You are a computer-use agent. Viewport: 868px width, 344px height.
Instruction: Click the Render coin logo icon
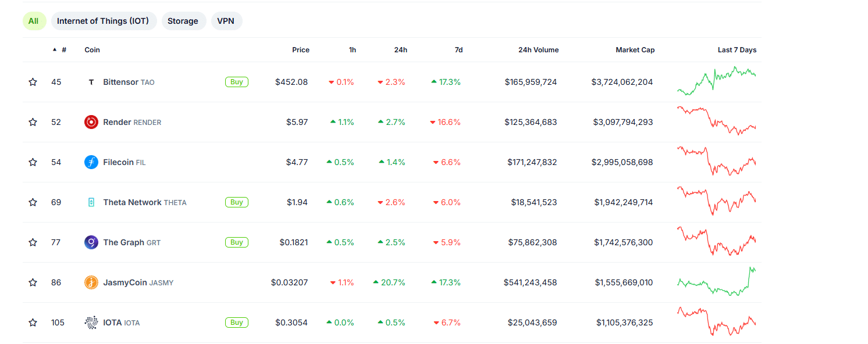(91, 122)
